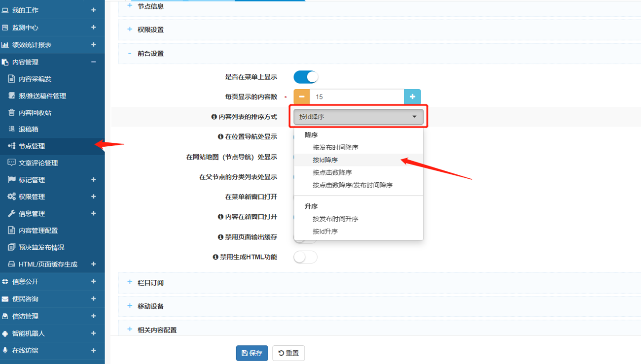Choose 按Id升序 sorting option
The image size is (641, 364).
click(325, 232)
